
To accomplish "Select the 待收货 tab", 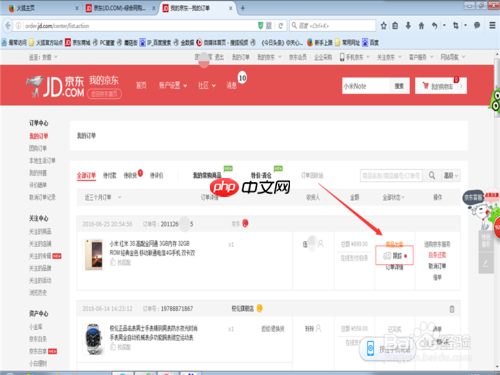I will 130,175.
